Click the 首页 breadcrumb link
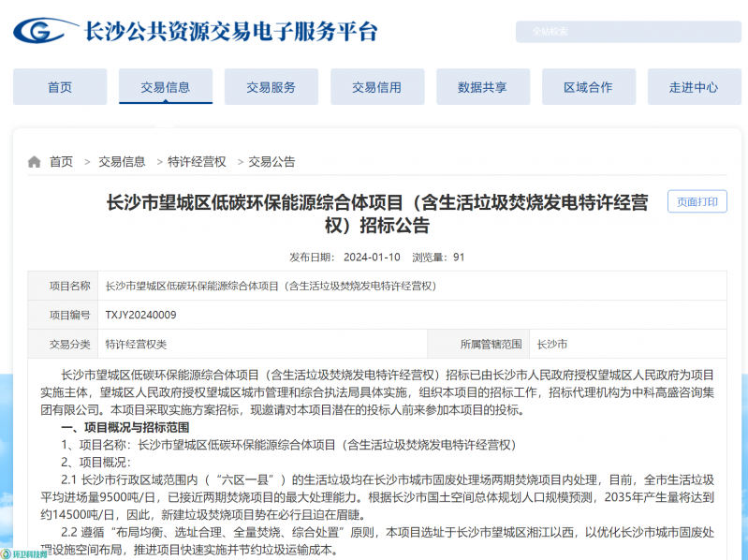Image resolution: width=748 pixels, height=560 pixels. [x=62, y=162]
